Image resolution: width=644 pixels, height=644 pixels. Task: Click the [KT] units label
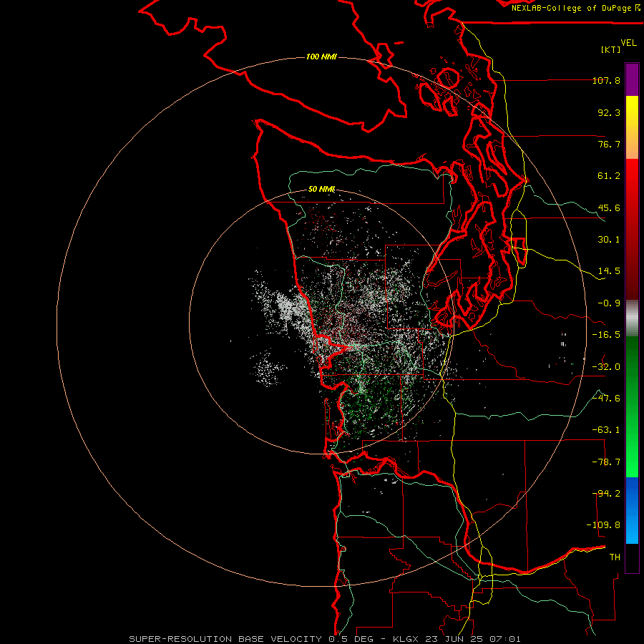click(611, 49)
